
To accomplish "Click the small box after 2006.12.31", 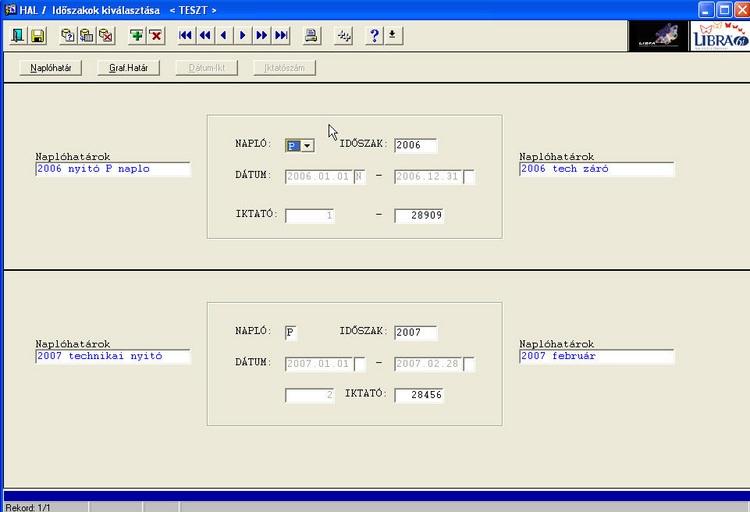I will tap(469, 177).
